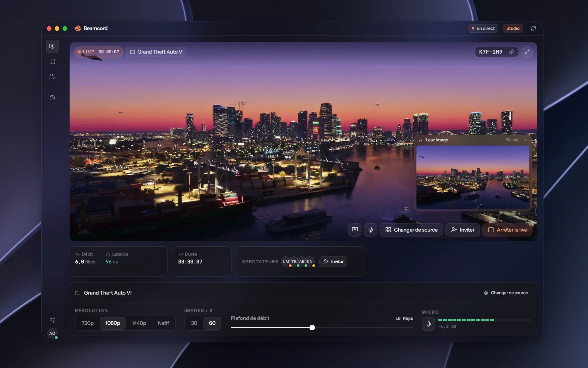Select 1440p resolution
The width and height of the screenshot is (588, 368).
[139, 323]
